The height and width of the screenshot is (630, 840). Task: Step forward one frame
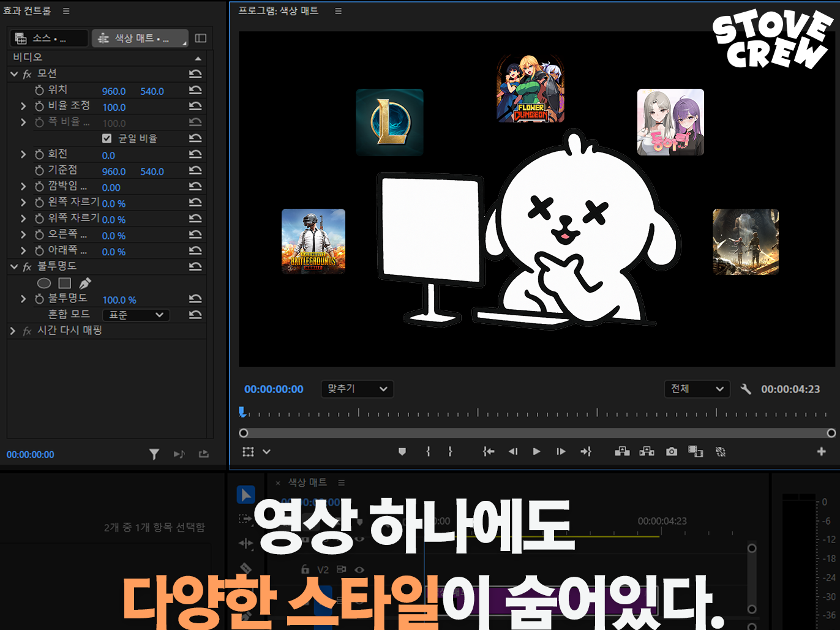point(561,452)
